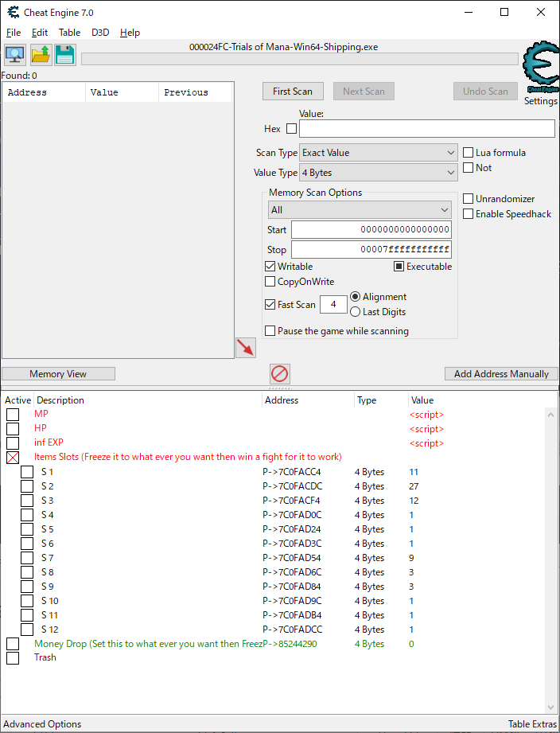Click the Start address field
Image resolution: width=560 pixels, height=733 pixels.
pyautogui.click(x=371, y=229)
